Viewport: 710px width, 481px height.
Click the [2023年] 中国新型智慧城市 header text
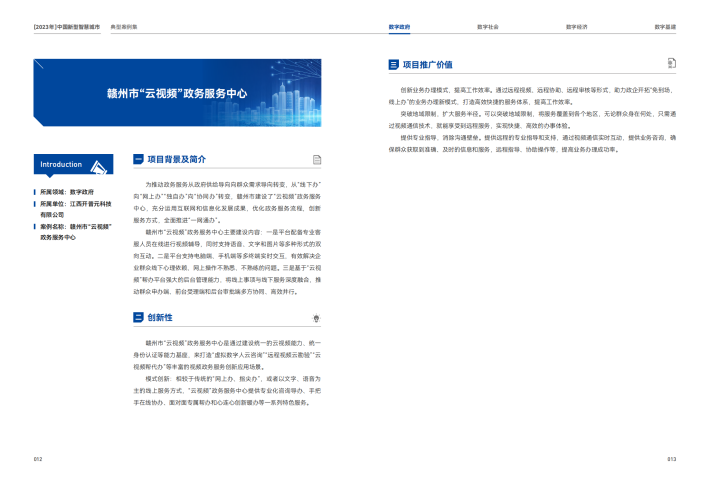(68, 27)
